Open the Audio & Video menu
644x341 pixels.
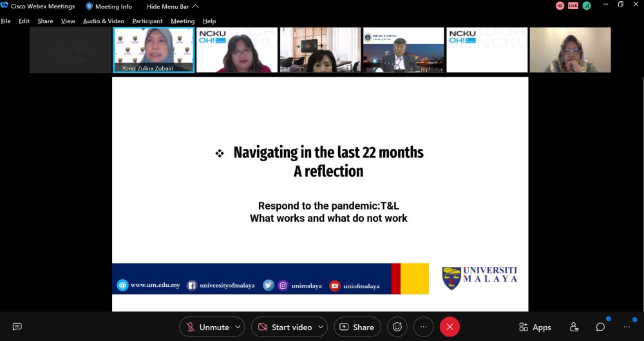point(103,21)
